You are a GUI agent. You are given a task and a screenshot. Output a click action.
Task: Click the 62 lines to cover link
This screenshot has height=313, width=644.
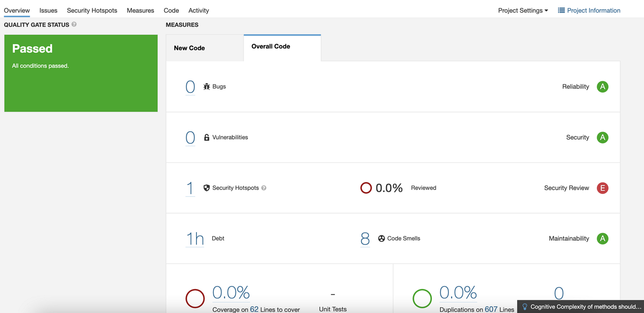tap(254, 309)
